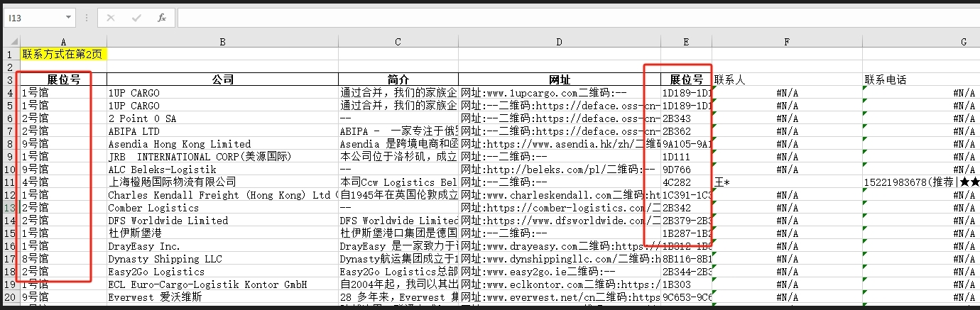Image resolution: width=980 pixels, height=310 pixels.
Task: Select cell Dynasty Shipping LLC
Action: (222, 258)
